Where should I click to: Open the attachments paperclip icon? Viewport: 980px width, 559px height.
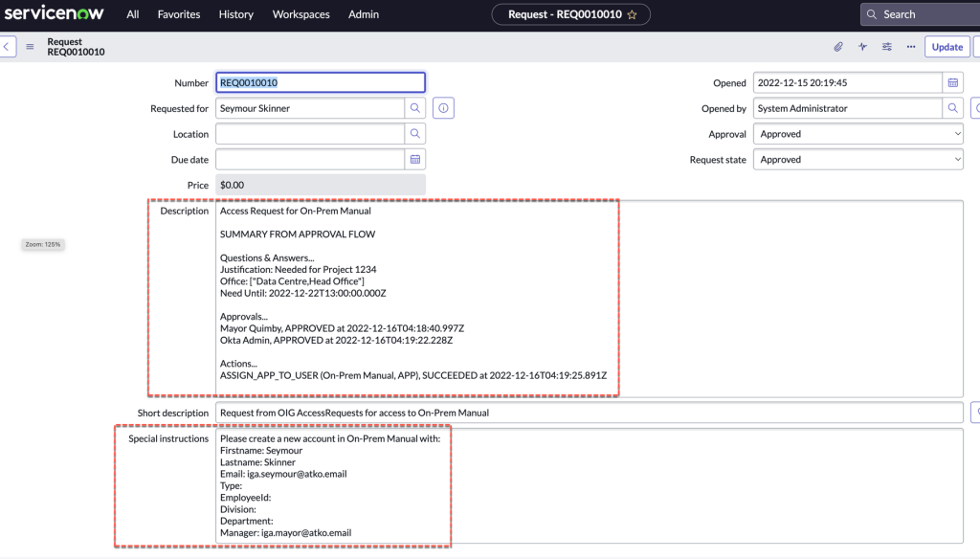(x=837, y=47)
